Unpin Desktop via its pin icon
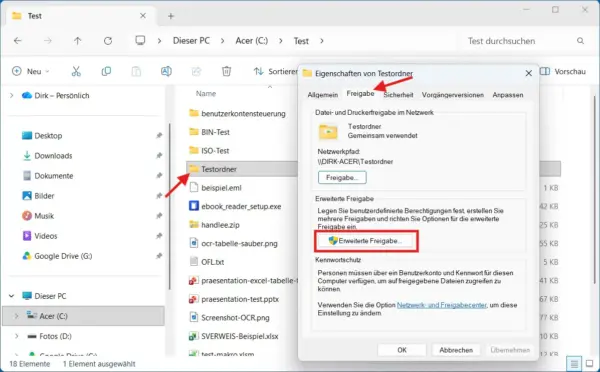Image resolution: width=600 pixels, height=372 pixels. click(159, 135)
